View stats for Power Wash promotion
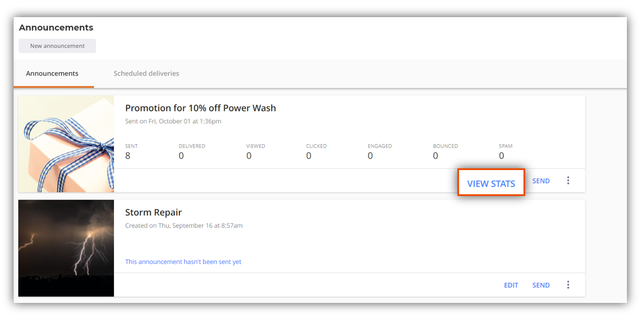The width and height of the screenshot is (644, 323). (x=491, y=184)
